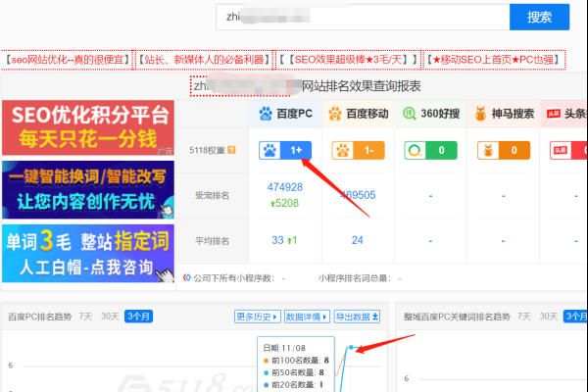Click the green 360好搜 search icon

[409, 114]
